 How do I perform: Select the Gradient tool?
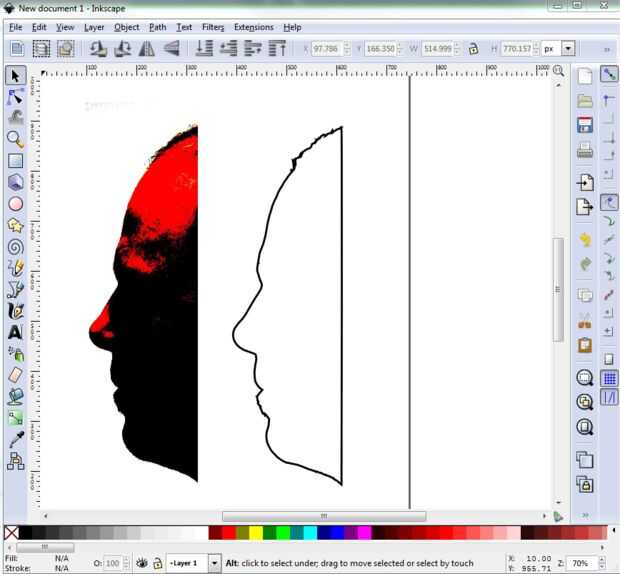click(15, 418)
